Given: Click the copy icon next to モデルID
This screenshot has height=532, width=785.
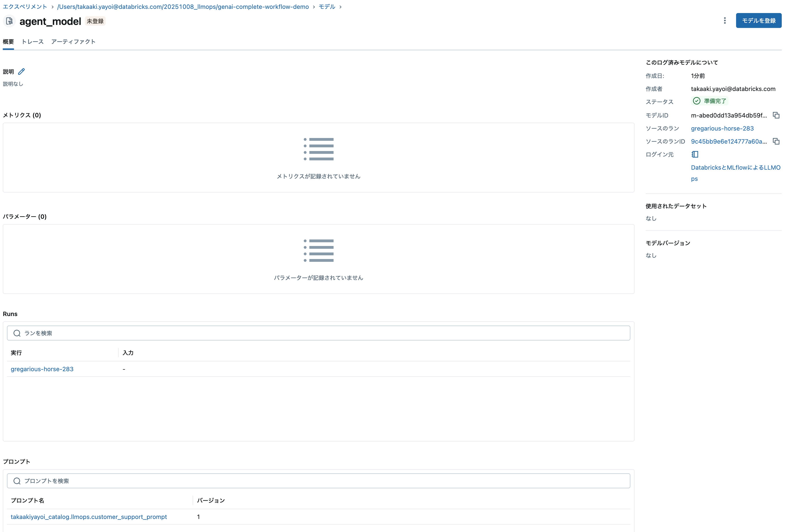Looking at the screenshot, I should coord(776,115).
